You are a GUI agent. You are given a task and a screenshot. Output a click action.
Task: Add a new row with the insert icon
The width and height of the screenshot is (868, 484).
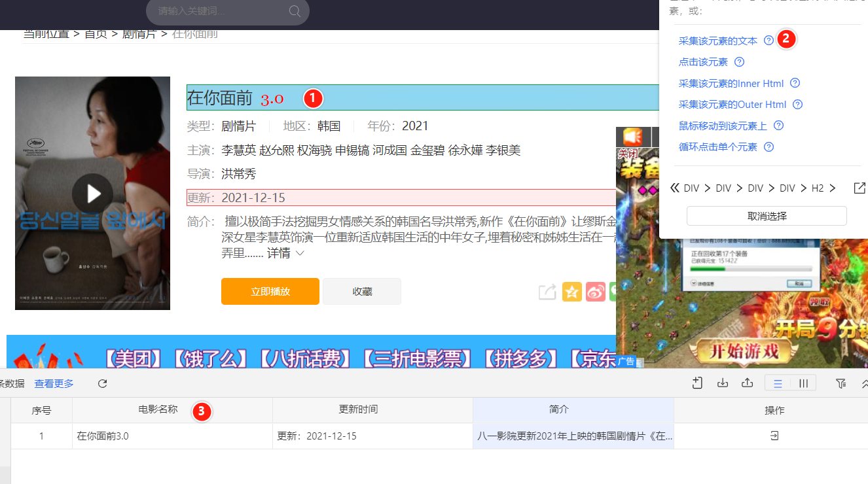click(696, 383)
